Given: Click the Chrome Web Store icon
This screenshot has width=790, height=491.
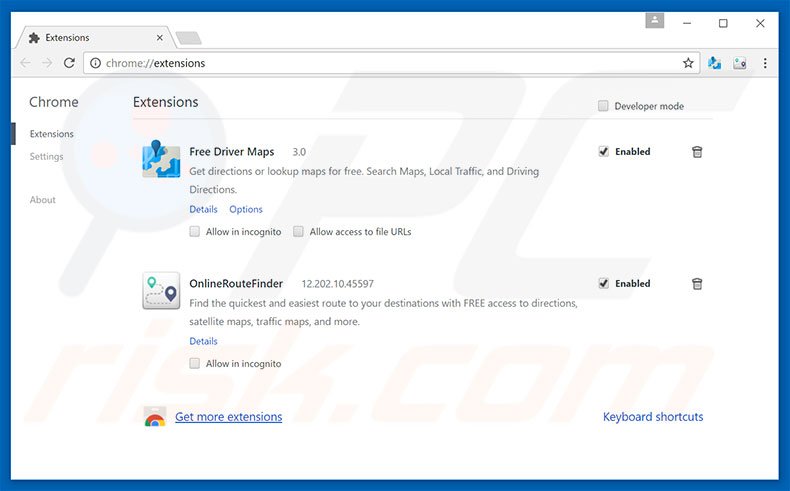Looking at the screenshot, I should click(x=155, y=417).
